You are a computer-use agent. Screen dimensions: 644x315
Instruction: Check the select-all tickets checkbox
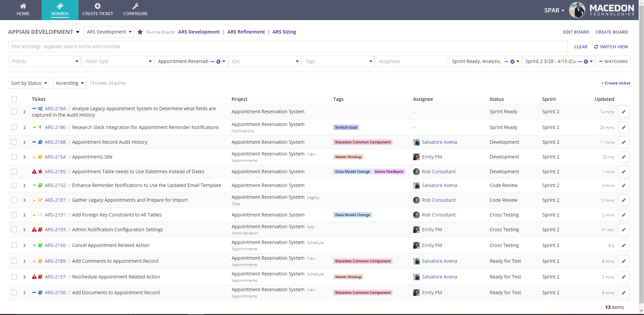click(x=14, y=99)
